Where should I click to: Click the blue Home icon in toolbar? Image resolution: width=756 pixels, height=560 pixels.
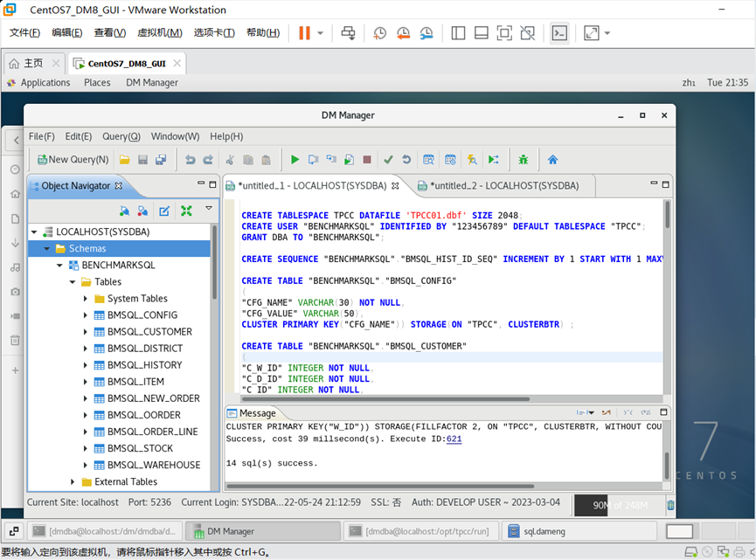pyautogui.click(x=552, y=160)
